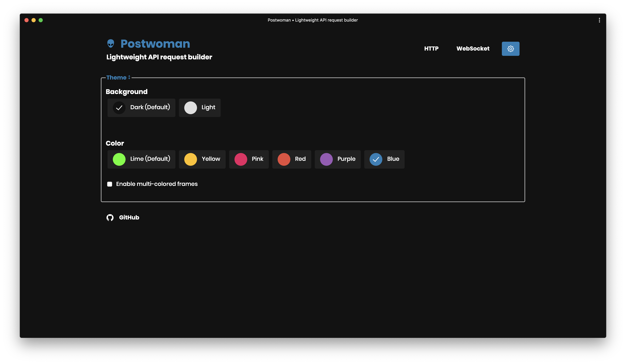Click the Theme collapse arrow icon
The width and height of the screenshot is (626, 364).
click(129, 77)
